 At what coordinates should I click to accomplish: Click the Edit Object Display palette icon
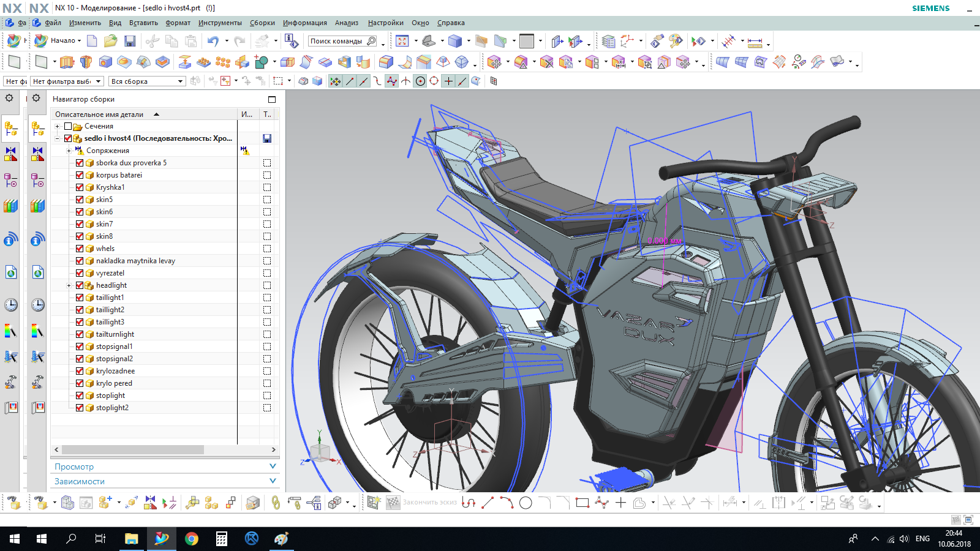[676, 41]
